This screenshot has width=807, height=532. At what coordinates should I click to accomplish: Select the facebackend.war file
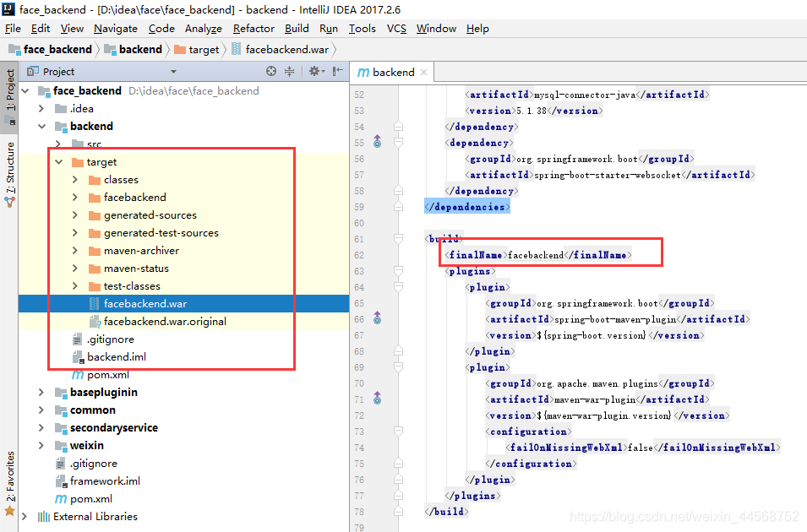click(x=183, y=303)
